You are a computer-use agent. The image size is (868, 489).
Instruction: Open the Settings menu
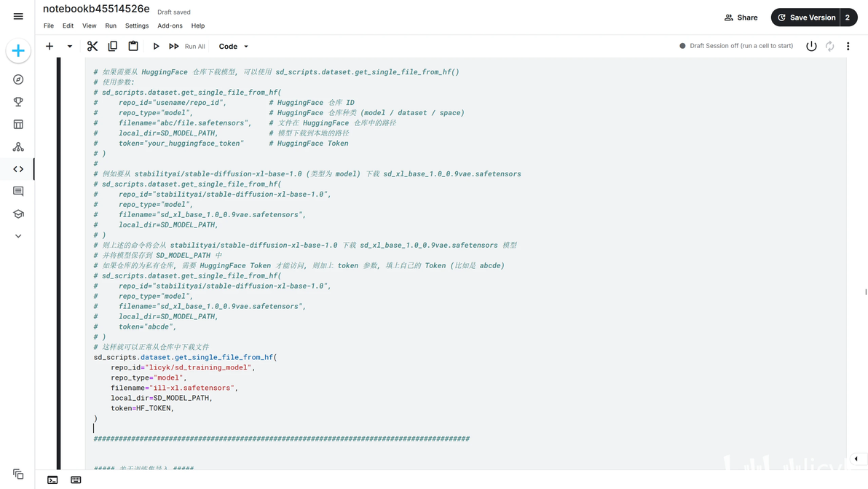point(137,26)
